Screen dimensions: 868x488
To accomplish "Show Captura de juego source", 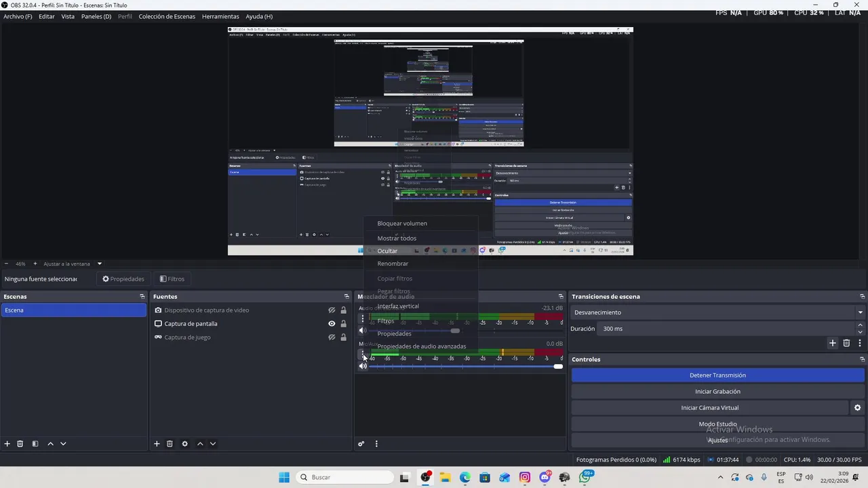I will 332,338.
